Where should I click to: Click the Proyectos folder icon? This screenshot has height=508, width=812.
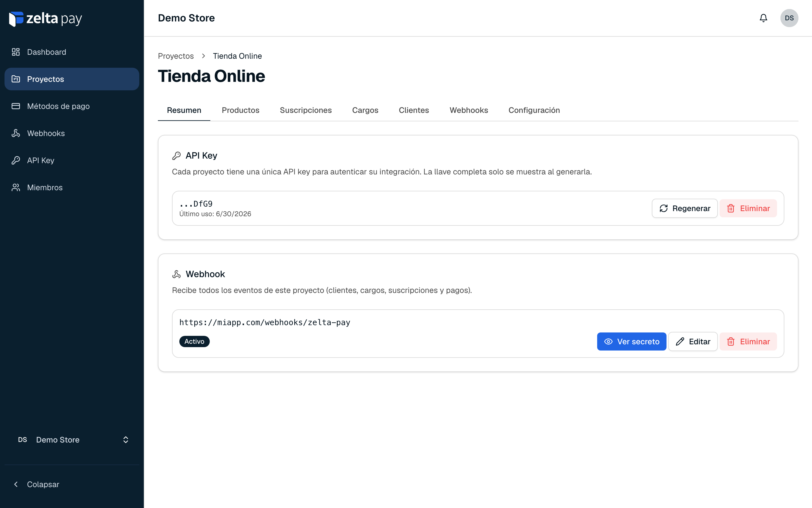(16, 79)
